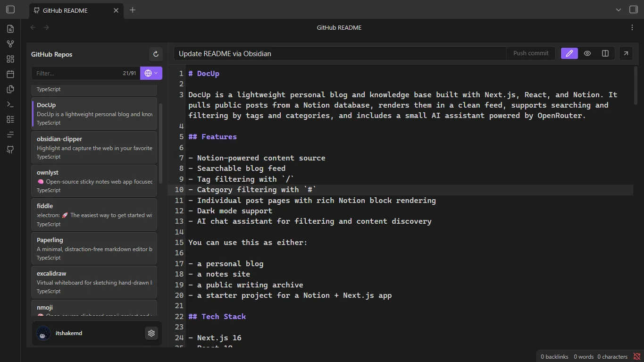Navigate forward with the right arrow

coord(46,27)
